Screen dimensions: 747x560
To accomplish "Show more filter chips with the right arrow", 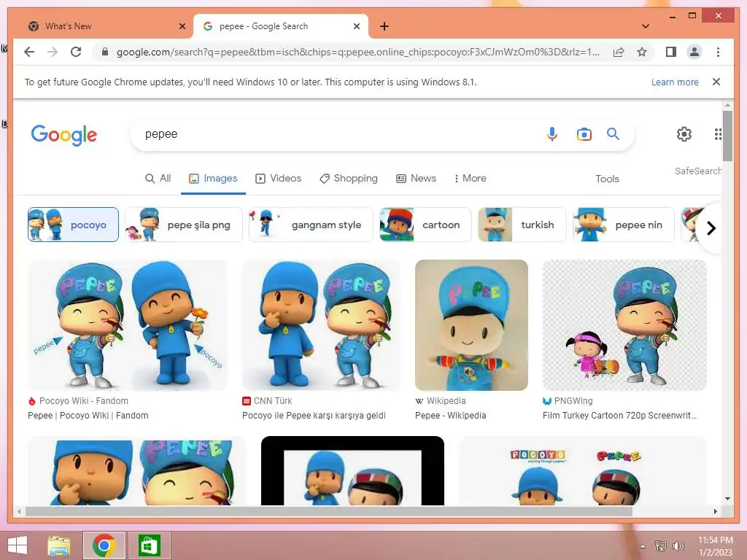I will point(711,228).
